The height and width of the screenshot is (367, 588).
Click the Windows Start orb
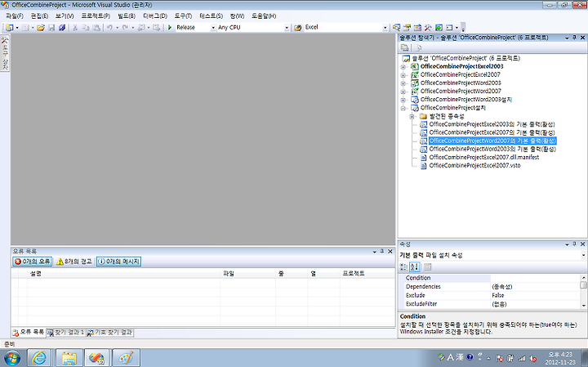tap(11, 358)
